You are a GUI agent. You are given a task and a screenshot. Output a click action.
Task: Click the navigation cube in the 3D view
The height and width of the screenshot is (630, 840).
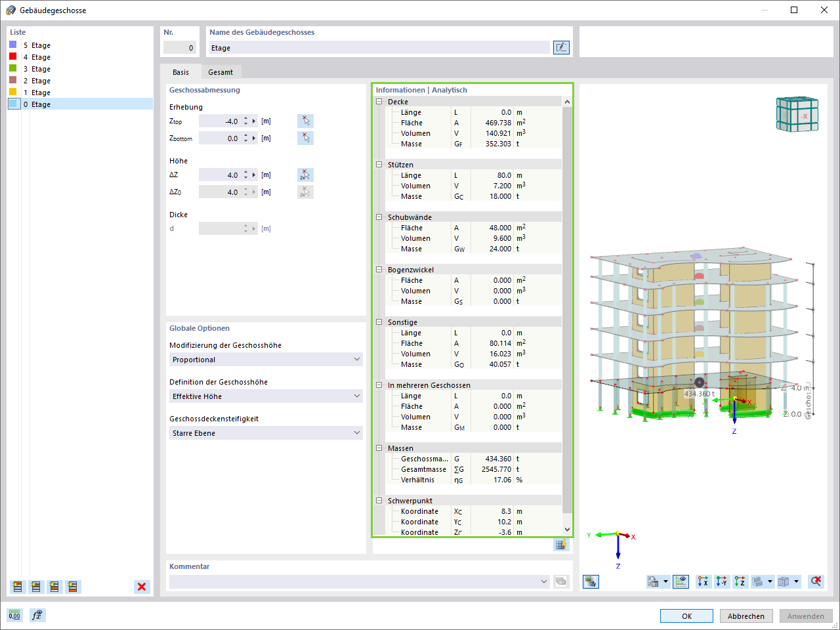click(797, 114)
